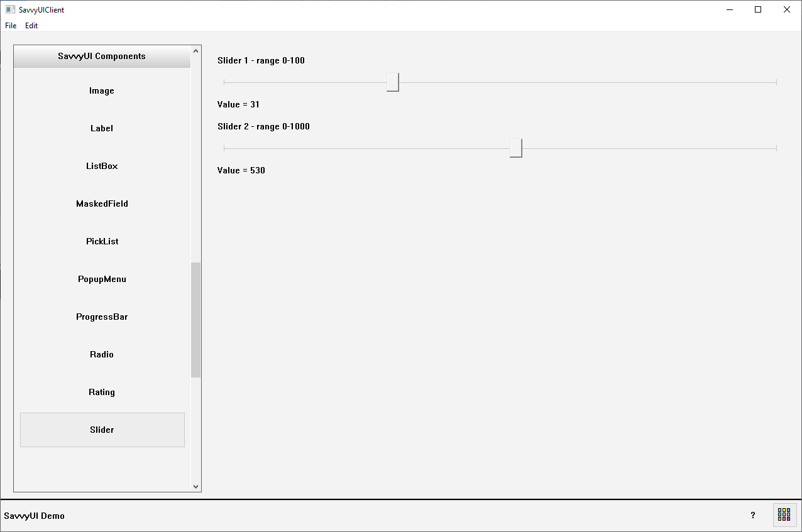The image size is (802, 532).
Task: Open the MaskedField component demo
Action: [x=102, y=204]
